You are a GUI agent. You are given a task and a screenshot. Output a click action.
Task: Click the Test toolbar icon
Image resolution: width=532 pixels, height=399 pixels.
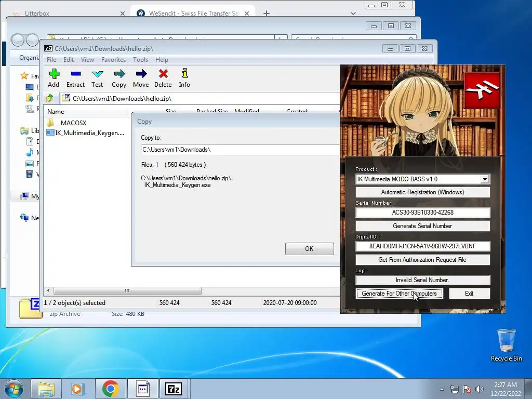97,78
